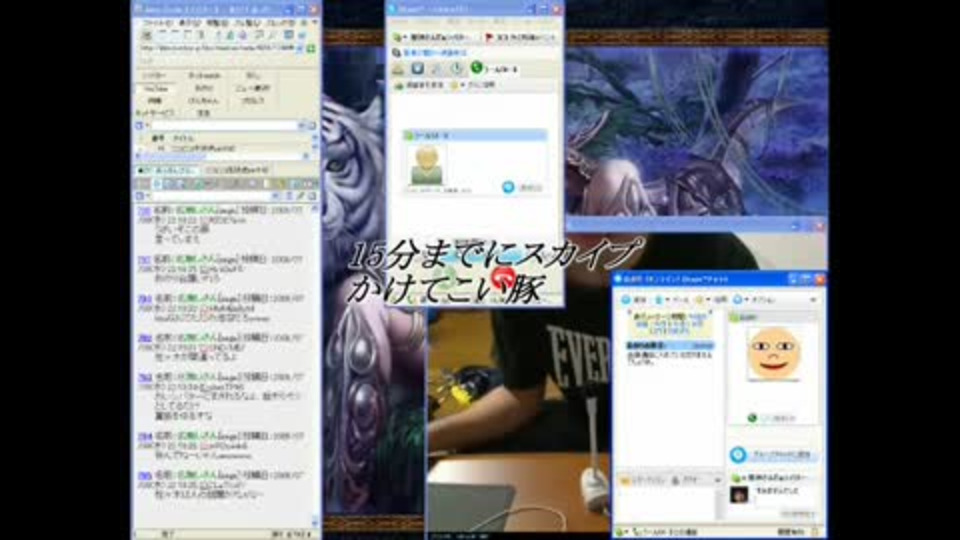The height and width of the screenshot is (540, 960).
Task: Switch to the first open thread tab with green dot
Action: coord(166,170)
